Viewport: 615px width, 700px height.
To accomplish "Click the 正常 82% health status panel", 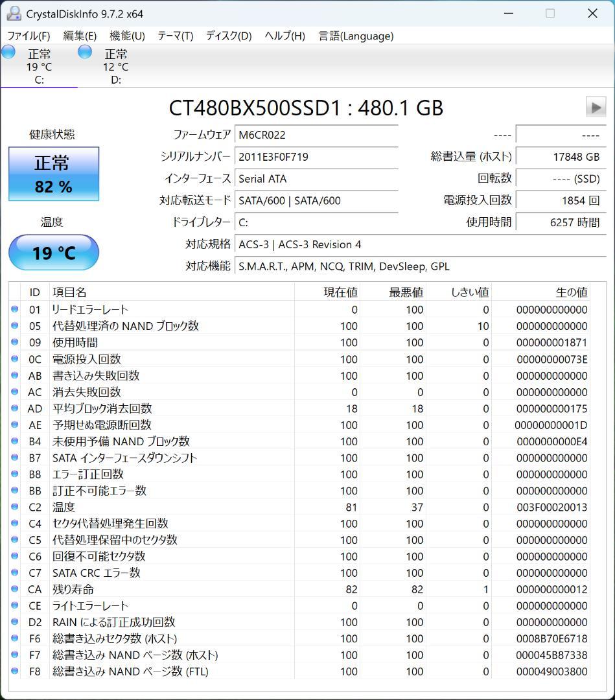I will coord(53,174).
